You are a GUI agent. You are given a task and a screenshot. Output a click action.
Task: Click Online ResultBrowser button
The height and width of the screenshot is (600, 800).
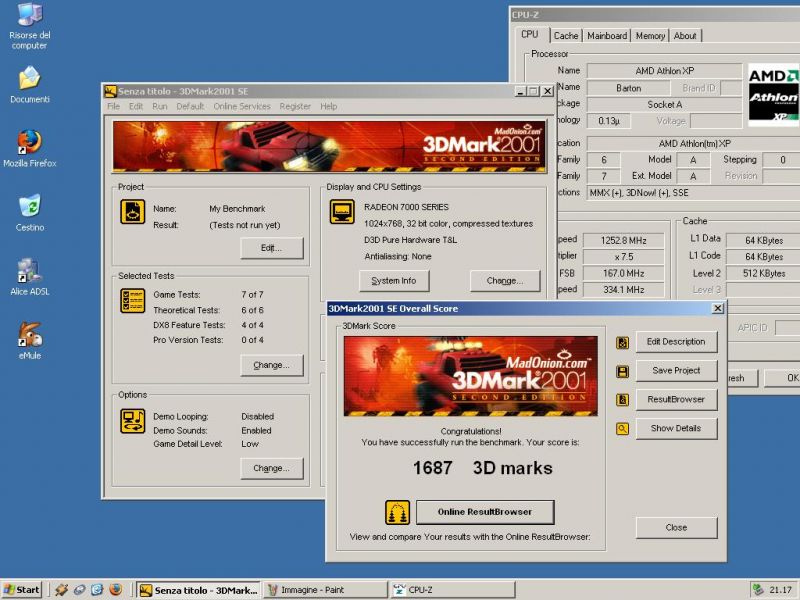pyautogui.click(x=485, y=512)
